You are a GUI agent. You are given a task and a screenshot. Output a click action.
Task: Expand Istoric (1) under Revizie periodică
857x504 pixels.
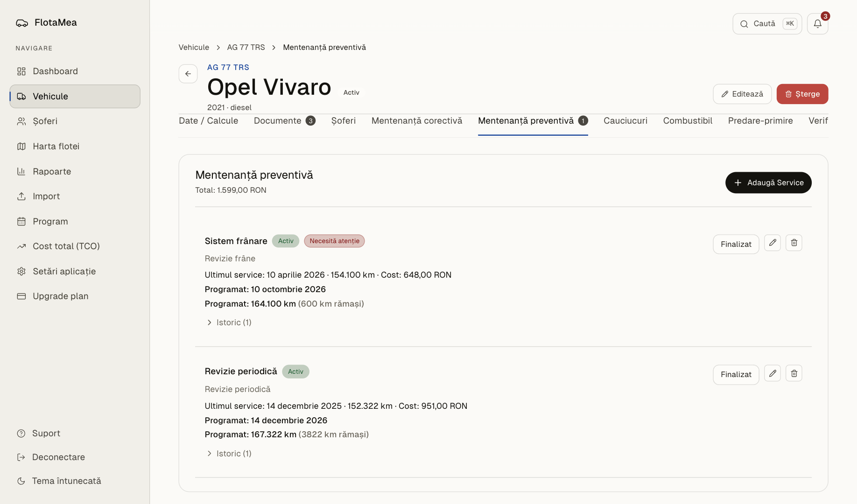[x=229, y=454]
